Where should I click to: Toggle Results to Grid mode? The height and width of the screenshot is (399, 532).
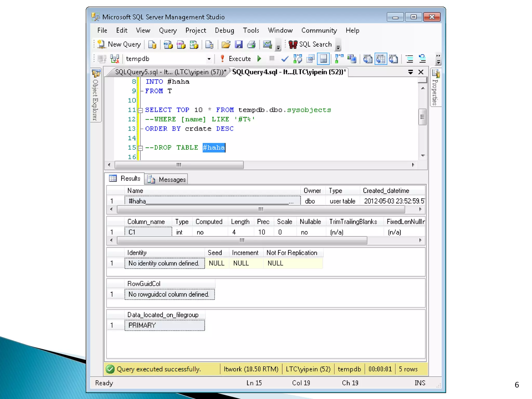[x=381, y=59]
